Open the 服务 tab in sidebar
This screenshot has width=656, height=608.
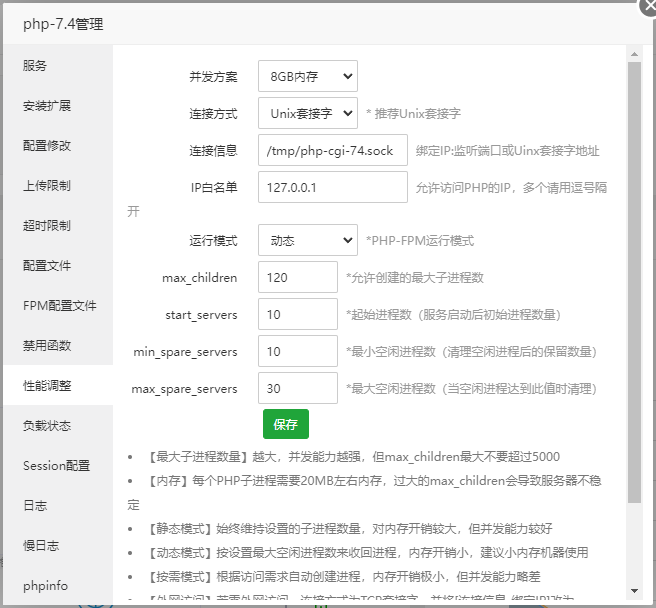pos(35,66)
